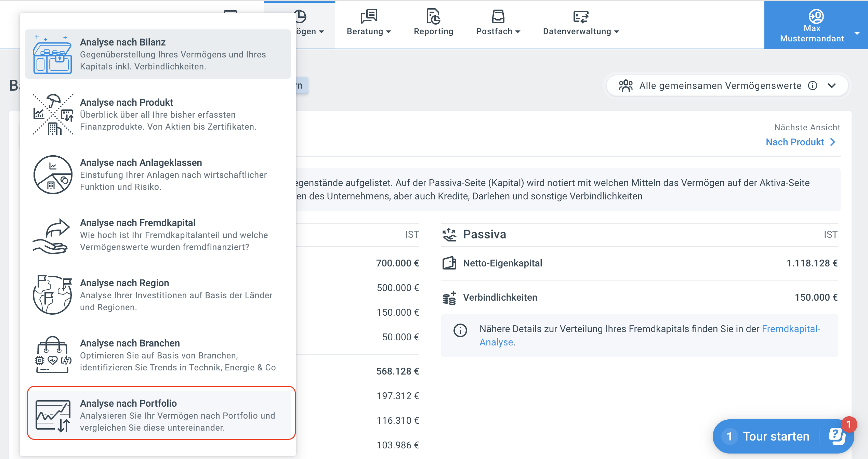Click the Analyse nach Produkt icon

pos(53,115)
